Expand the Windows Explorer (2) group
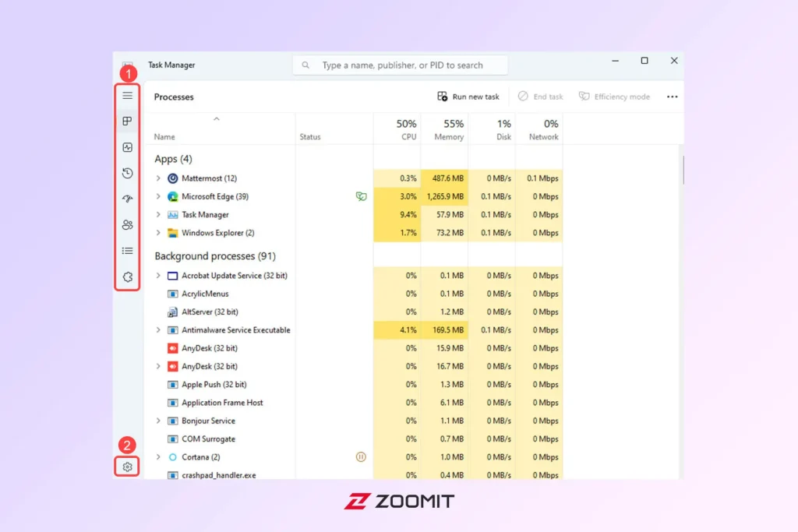 (157, 233)
